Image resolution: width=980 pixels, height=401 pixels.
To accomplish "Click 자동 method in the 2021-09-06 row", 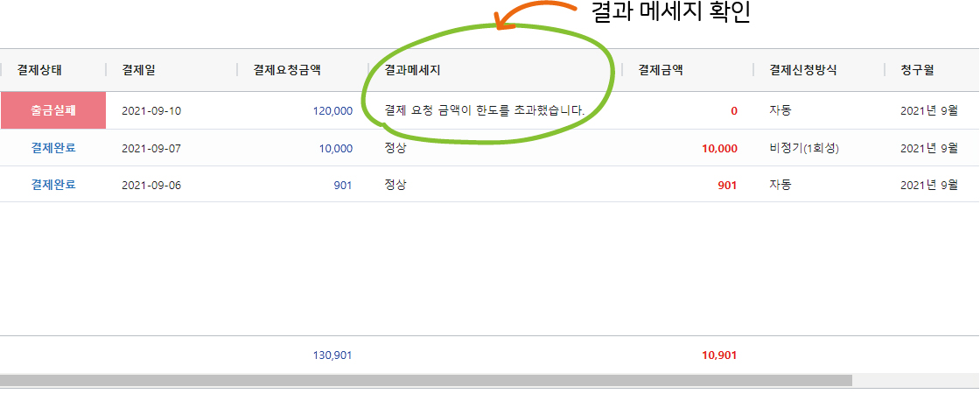I will pos(780,185).
